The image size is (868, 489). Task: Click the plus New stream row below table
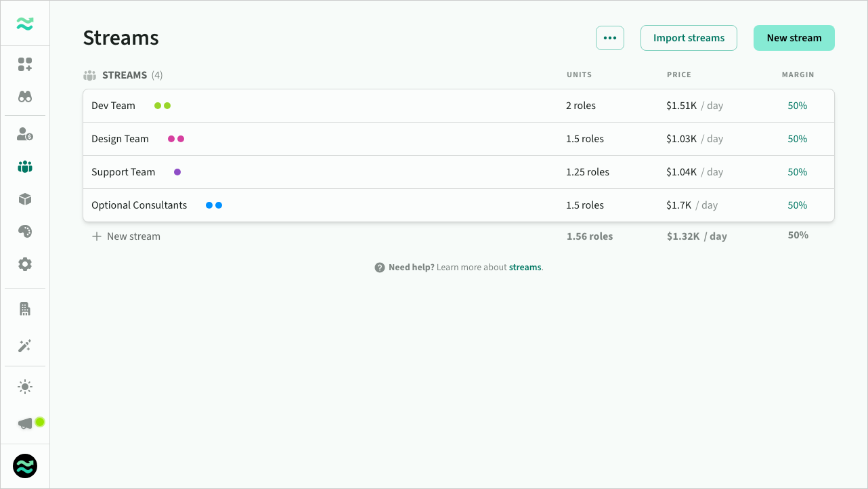[x=127, y=236]
